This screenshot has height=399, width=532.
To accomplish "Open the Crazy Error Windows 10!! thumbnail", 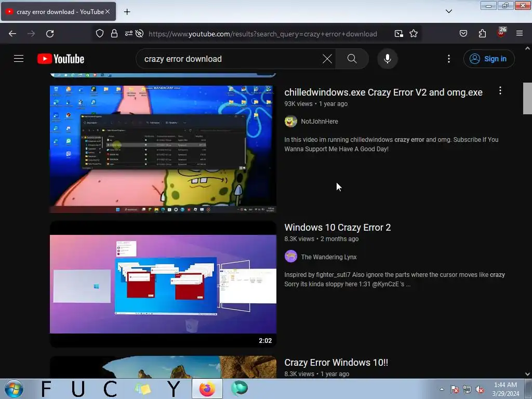I will click(163, 367).
